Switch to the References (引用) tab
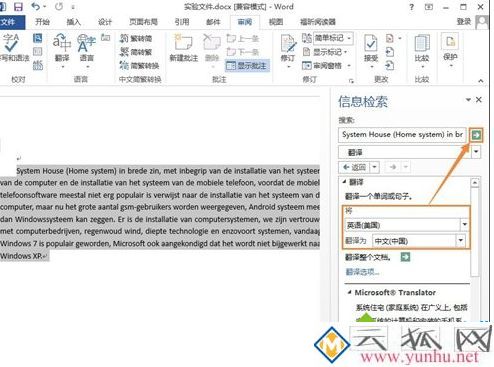 tap(182, 22)
